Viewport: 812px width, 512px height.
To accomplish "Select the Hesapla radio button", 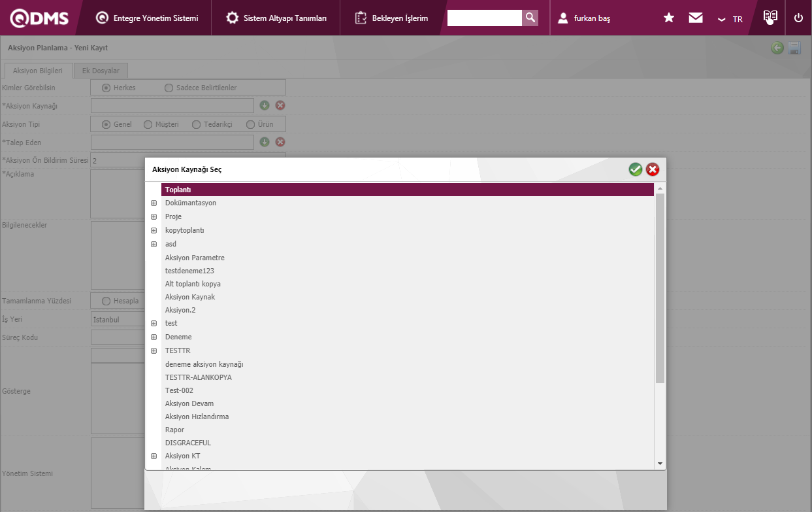I will (106, 301).
